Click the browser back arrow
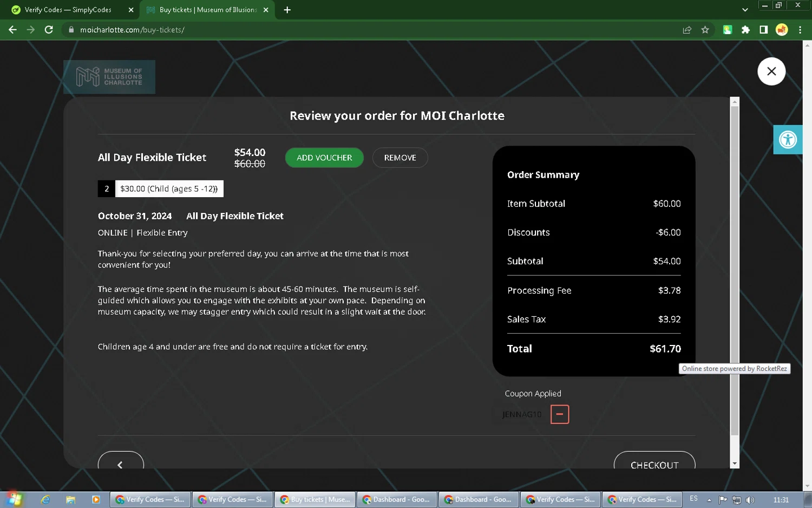The height and width of the screenshot is (508, 812). [x=12, y=30]
